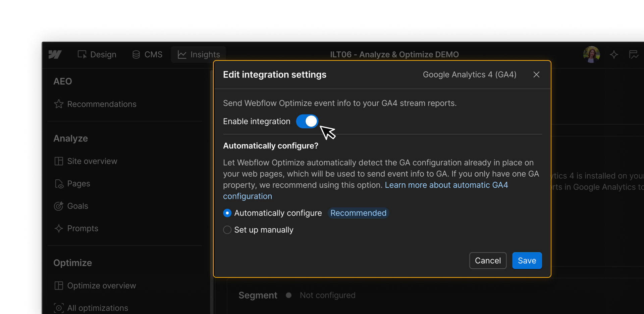Click the comments icon in top bar
The height and width of the screenshot is (314, 644).
tap(634, 54)
